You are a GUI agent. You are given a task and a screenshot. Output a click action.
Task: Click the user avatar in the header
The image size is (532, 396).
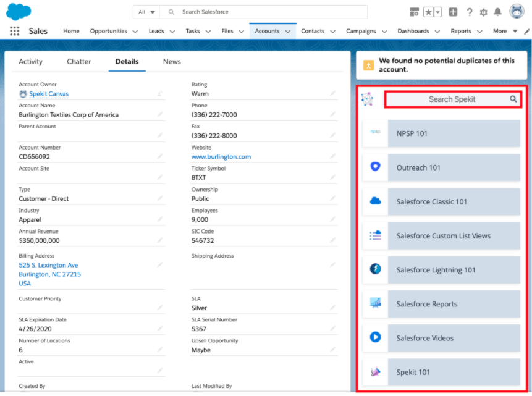pos(516,11)
